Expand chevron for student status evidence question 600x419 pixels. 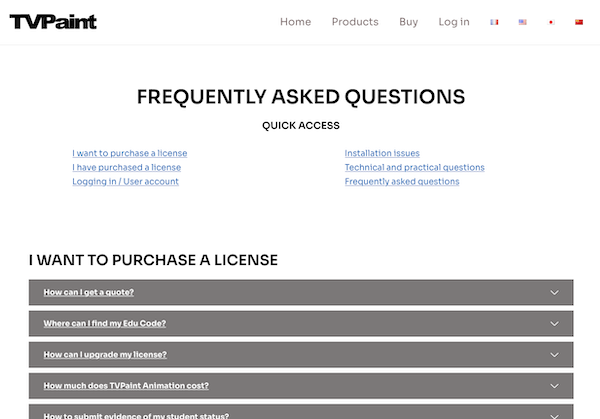click(554, 416)
